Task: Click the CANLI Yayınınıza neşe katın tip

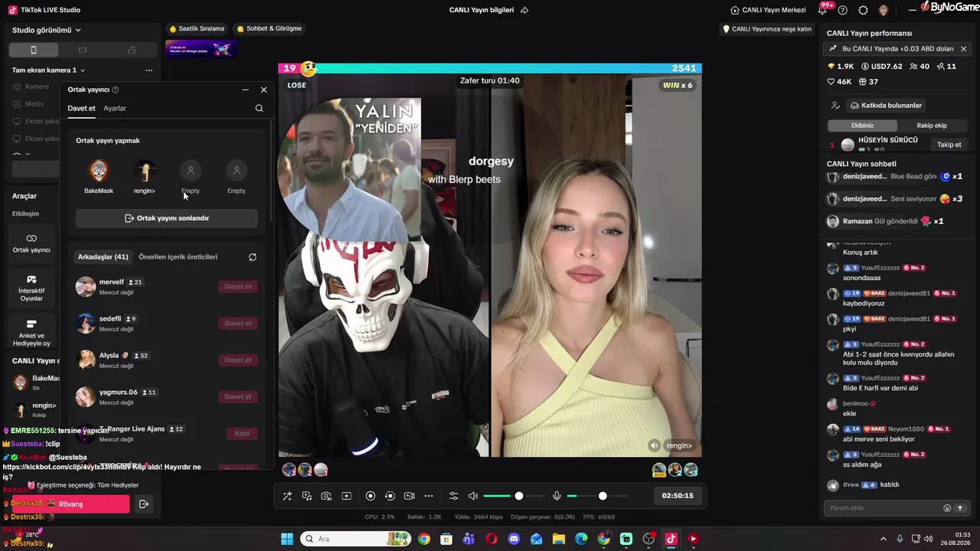Action: pyautogui.click(x=767, y=29)
